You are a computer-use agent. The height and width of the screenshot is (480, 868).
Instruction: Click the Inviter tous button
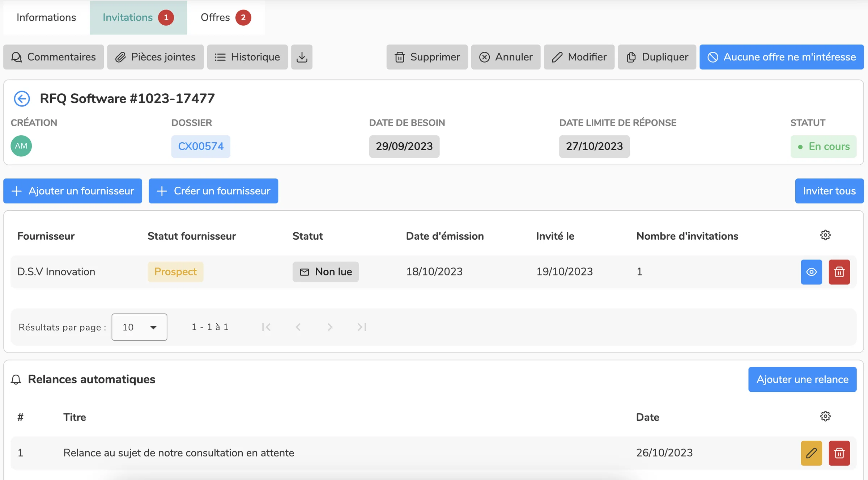[x=829, y=191]
